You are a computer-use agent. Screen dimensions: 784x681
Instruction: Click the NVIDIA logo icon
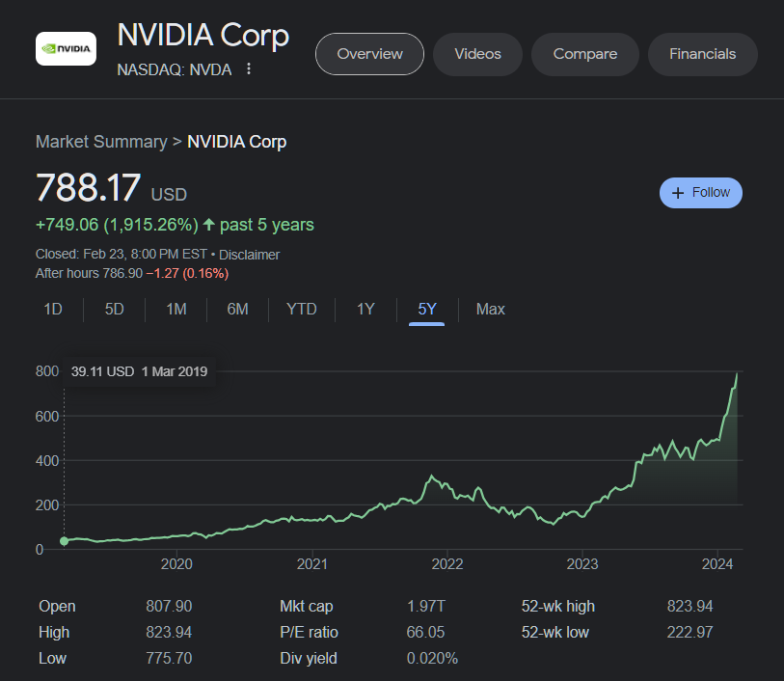[x=66, y=48]
